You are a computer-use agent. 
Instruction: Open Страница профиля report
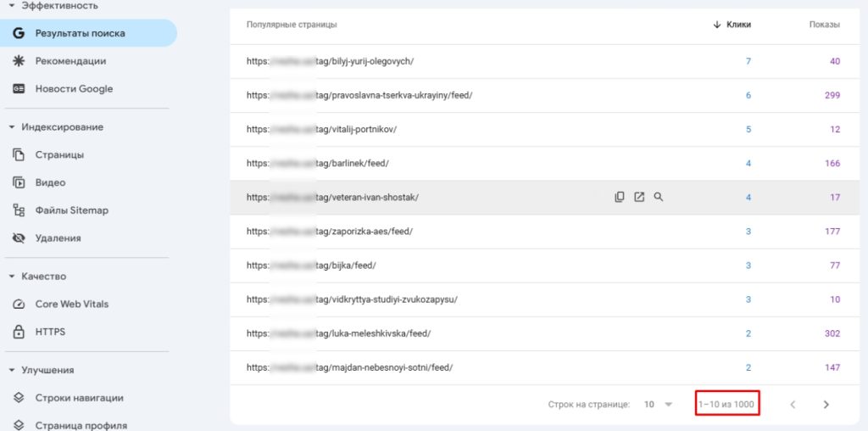click(x=81, y=425)
